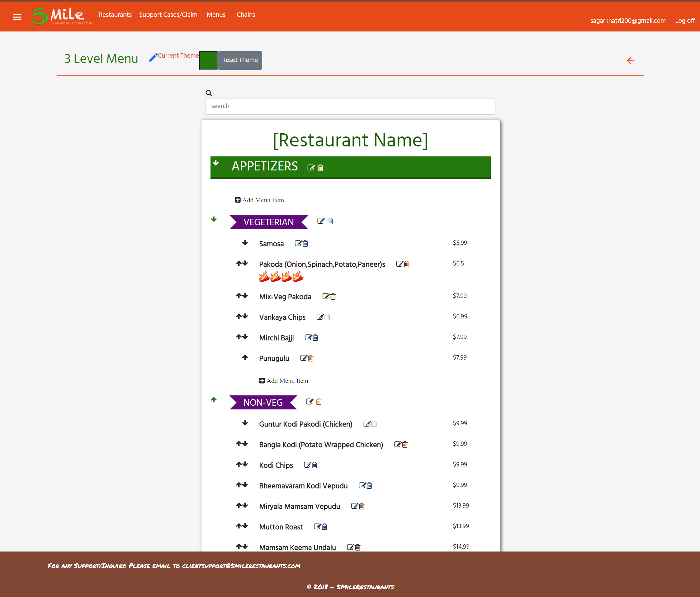Click the edit icon for APPETIZERS section
This screenshot has width=700, height=597.
pyautogui.click(x=311, y=168)
